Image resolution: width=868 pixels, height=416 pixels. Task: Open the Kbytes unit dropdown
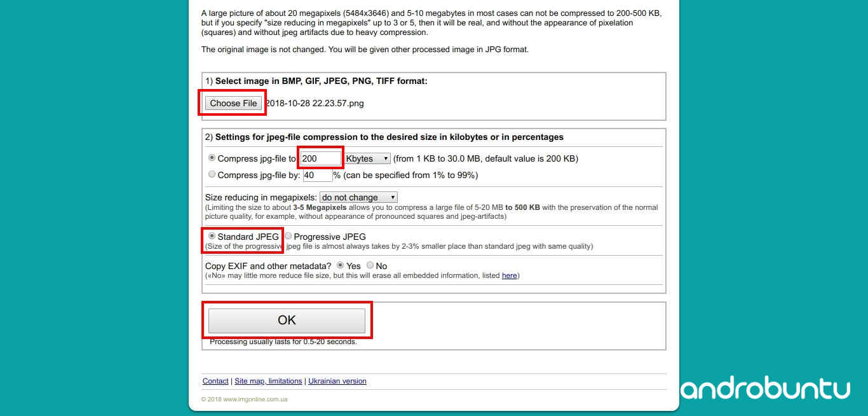tap(367, 158)
